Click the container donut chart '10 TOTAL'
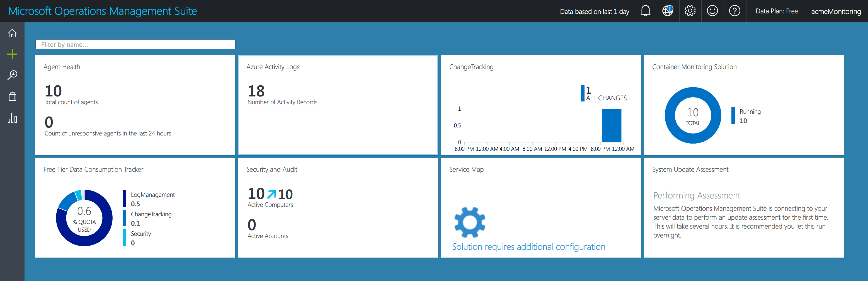This screenshot has width=868, height=281. click(693, 115)
